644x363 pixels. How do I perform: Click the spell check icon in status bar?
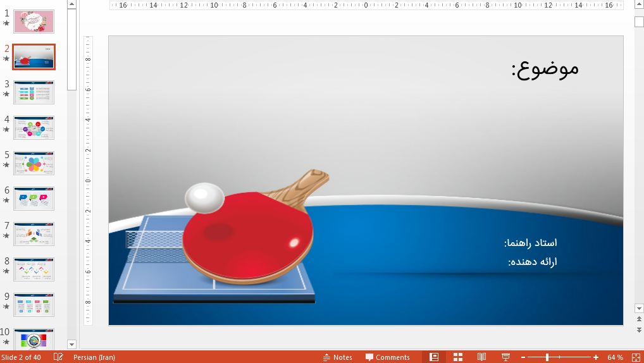58,357
